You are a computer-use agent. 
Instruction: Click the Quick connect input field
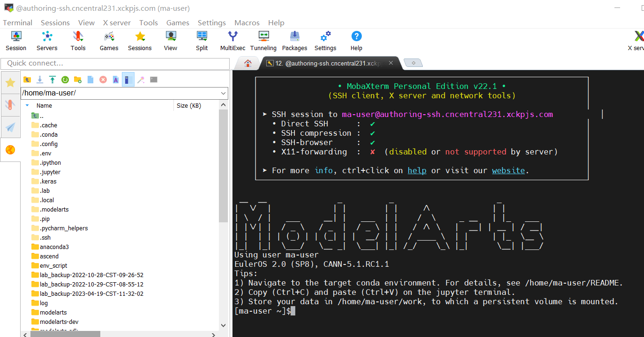115,63
